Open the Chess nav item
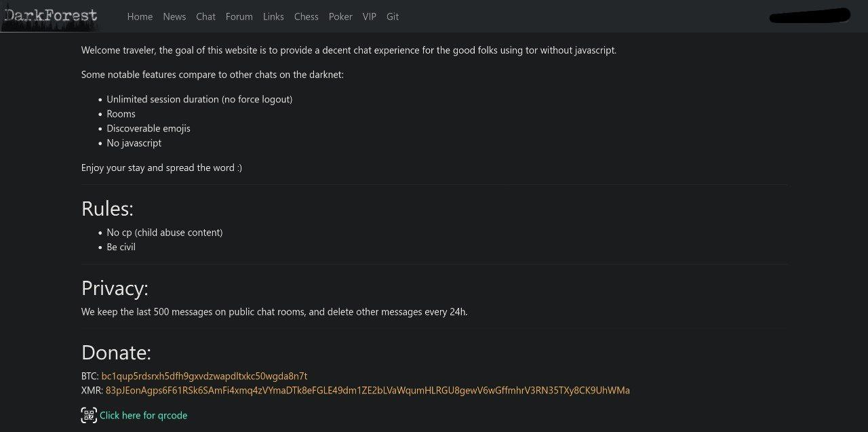The image size is (868, 432). pyautogui.click(x=306, y=16)
